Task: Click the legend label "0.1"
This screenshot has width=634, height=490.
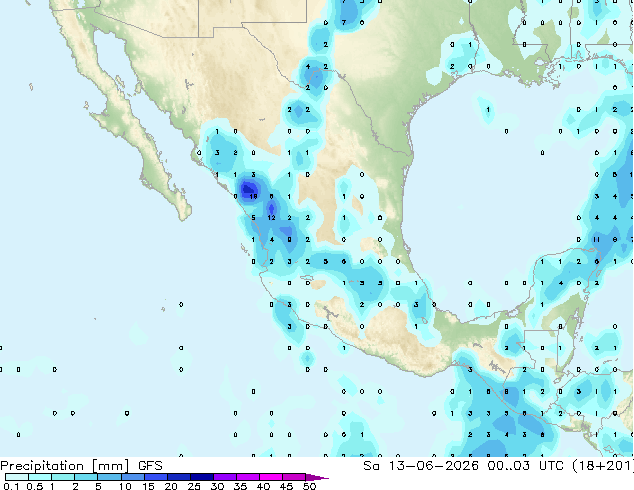Action: (x=11, y=486)
